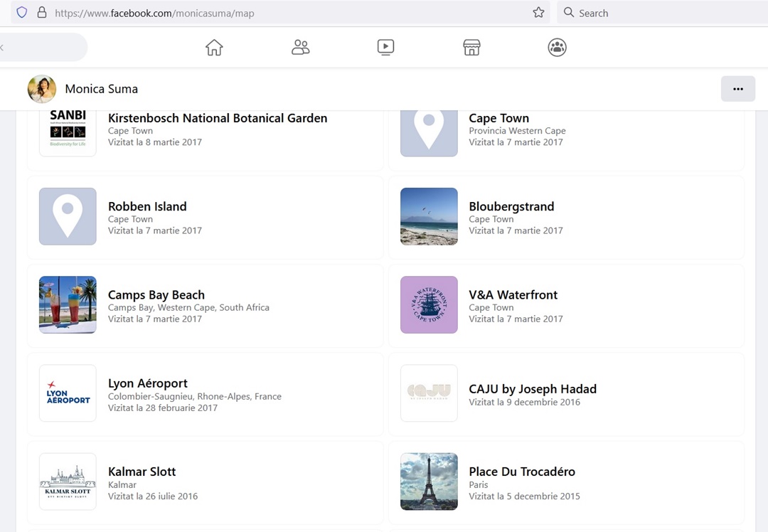
Task: Open CAJU by Joseph Hadad entry
Action: [532, 389]
